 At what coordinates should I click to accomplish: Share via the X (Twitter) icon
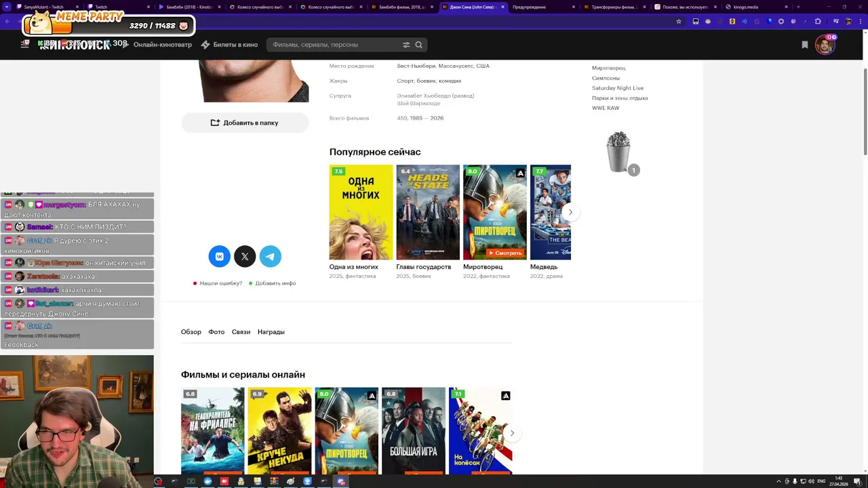[245, 256]
